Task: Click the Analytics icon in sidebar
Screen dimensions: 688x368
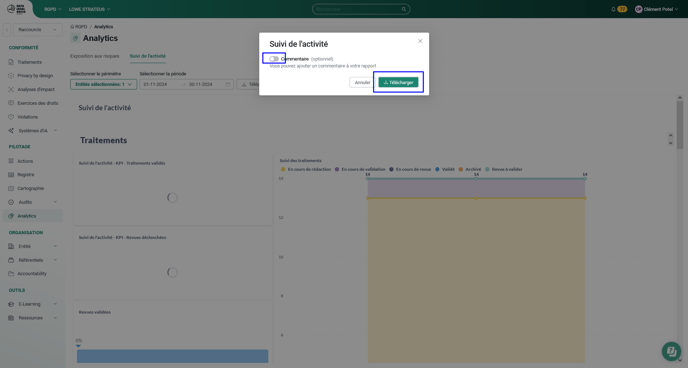Action: coord(11,216)
